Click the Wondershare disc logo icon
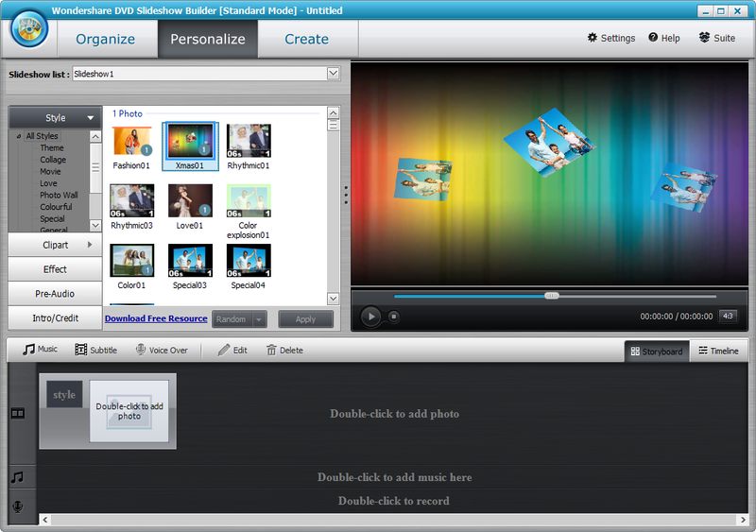Screen dimensions: 756x532 [x=29, y=28]
